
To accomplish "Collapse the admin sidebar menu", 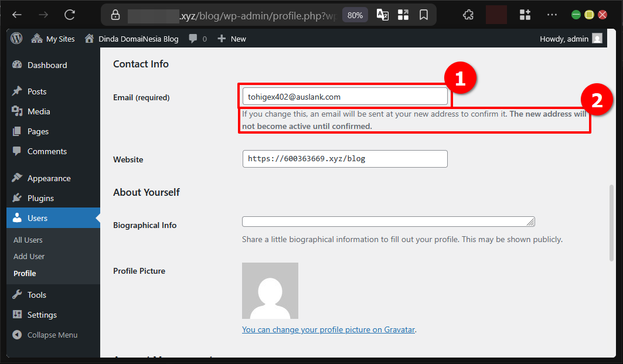I will (52, 335).
